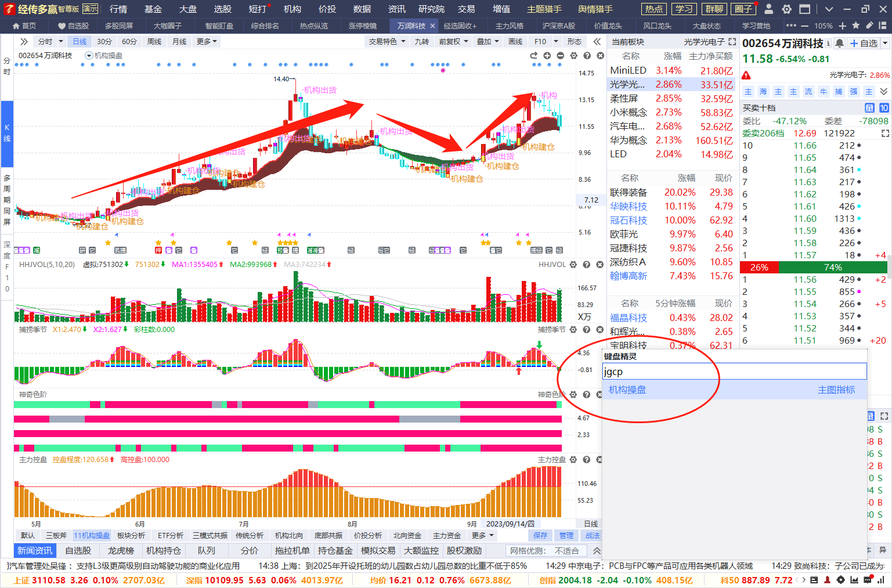Open the three-dots more tabs menu

point(791,26)
